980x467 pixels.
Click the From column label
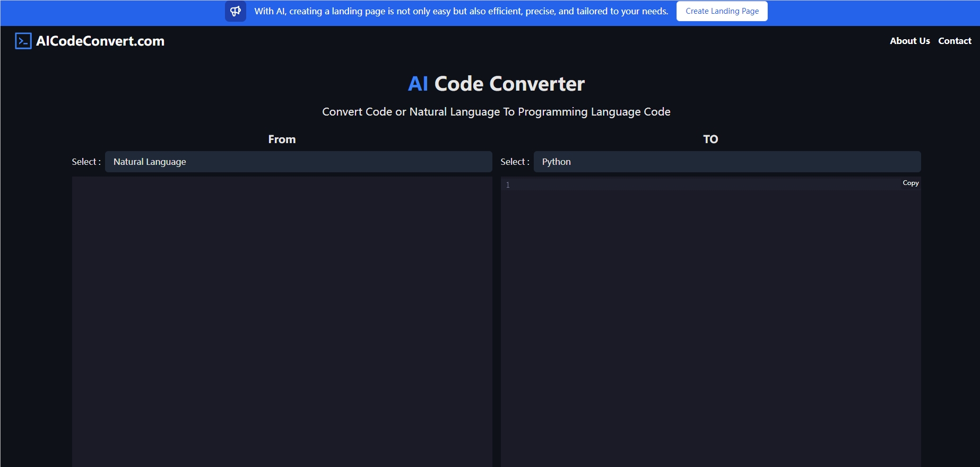(282, 139)
